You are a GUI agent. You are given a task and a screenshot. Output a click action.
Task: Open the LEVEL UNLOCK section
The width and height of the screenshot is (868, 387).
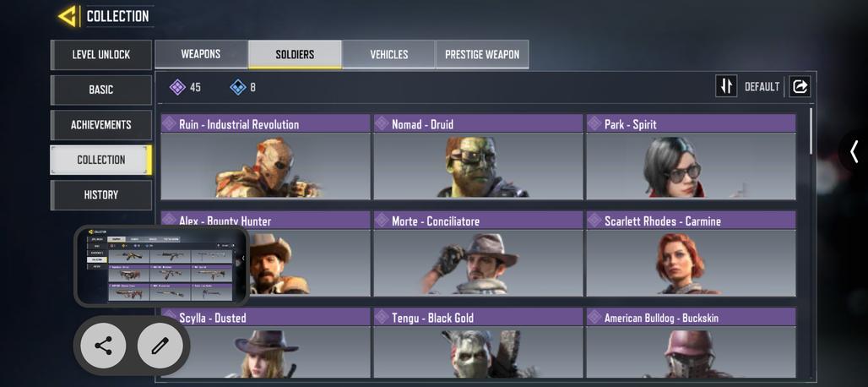100,55
